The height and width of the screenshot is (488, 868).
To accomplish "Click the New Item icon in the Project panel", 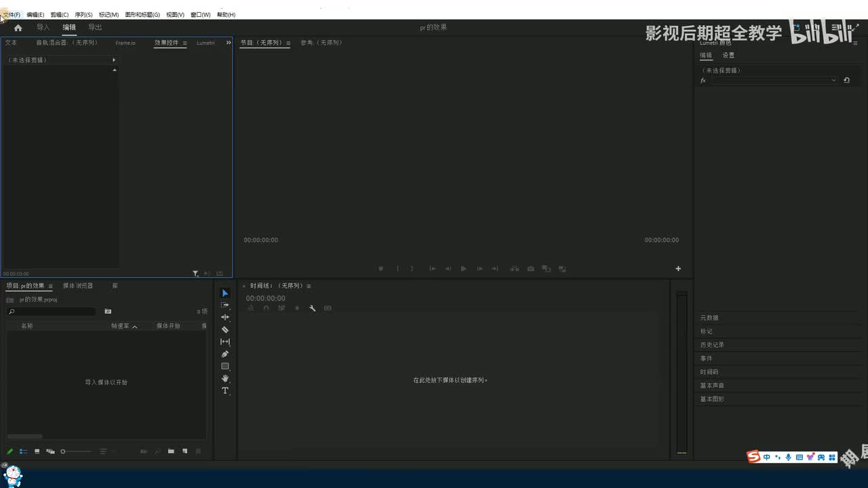I will pos(184,451).
